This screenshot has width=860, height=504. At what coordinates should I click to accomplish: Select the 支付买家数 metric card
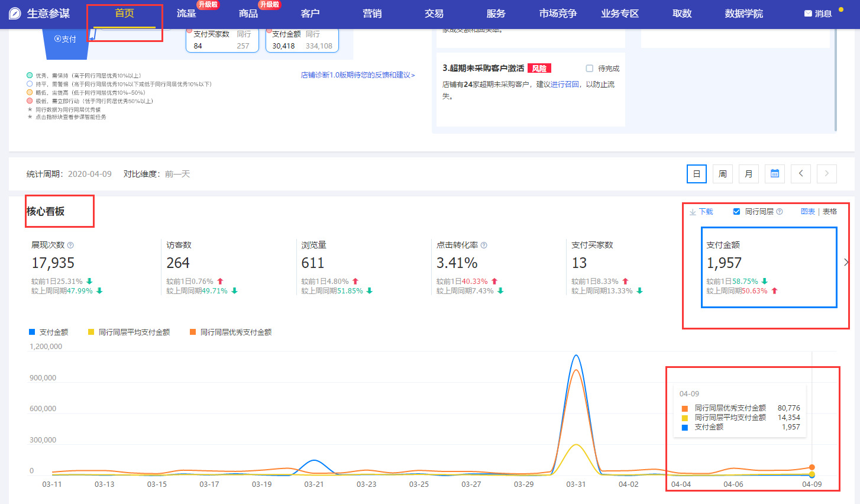pos(633,267)
